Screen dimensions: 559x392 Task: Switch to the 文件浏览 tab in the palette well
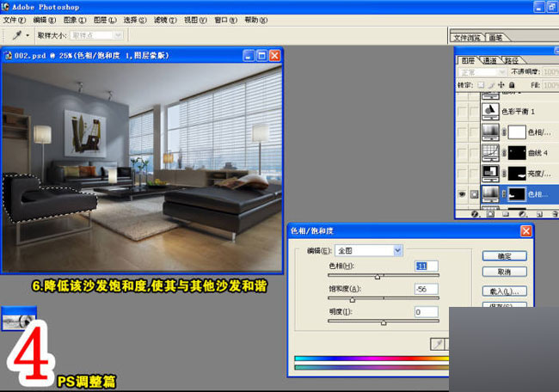coord(467,38)
